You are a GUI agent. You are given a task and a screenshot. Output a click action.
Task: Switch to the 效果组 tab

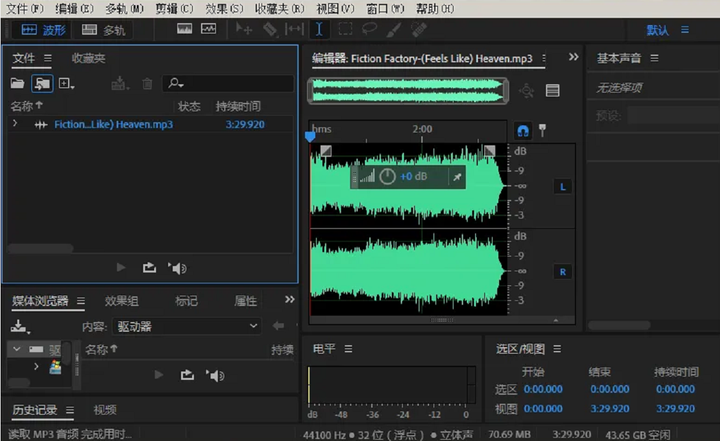click(121, 301)
